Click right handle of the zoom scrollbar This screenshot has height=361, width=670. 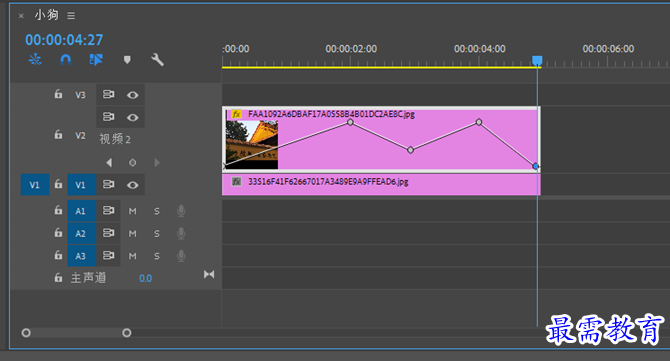pyautogui.click(x=127, y=333)
